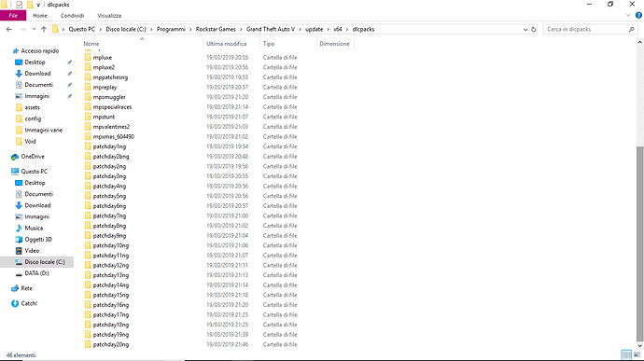Viewport: 644px width, 361px height.
Task: Sort by Dimensione column header
Action: click(x=334, y=44)
